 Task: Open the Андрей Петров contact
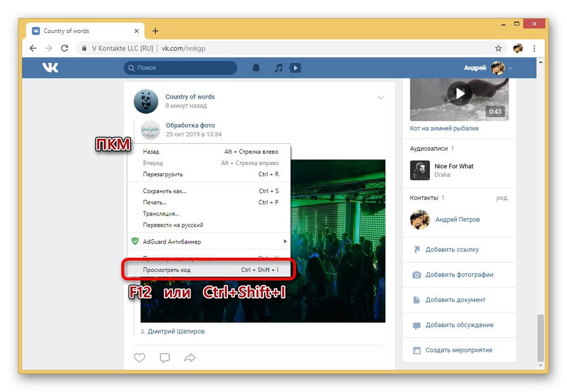click(458, 219)
